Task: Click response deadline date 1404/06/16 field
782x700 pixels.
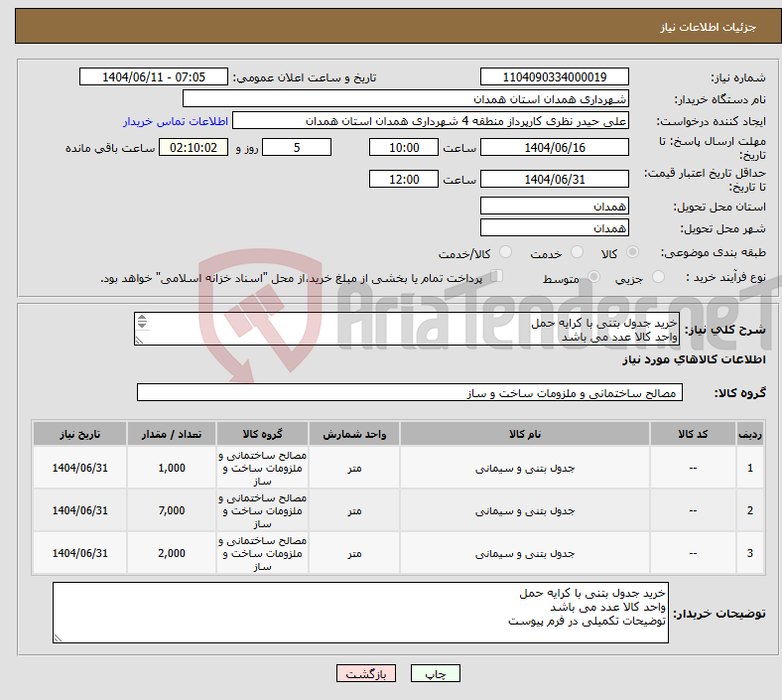Action: click(x=554, y=148)
